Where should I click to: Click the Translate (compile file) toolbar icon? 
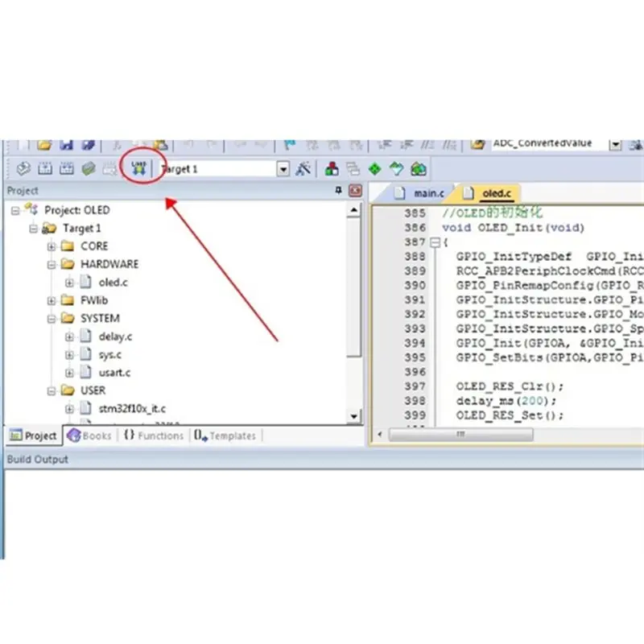coord(23,169)
